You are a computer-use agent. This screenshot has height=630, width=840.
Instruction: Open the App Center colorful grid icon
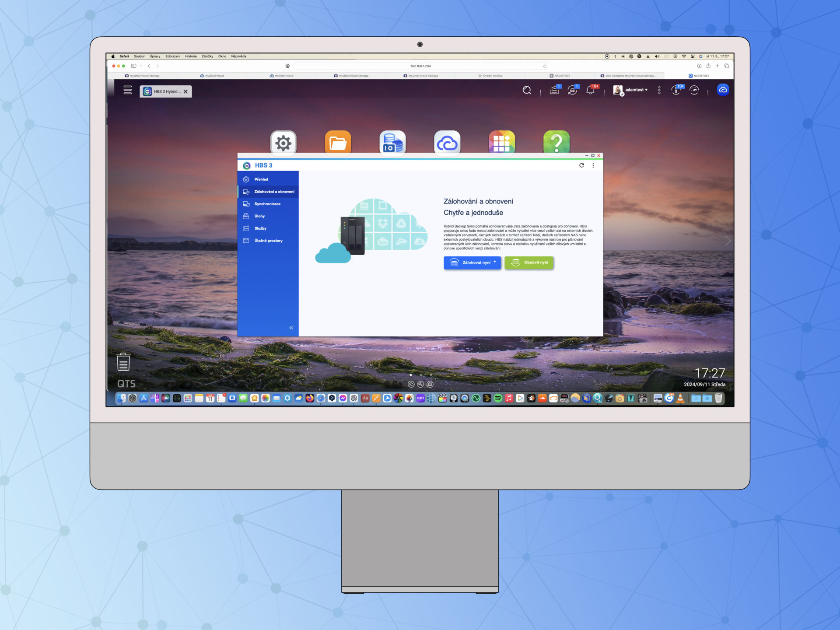pos(501,143)
